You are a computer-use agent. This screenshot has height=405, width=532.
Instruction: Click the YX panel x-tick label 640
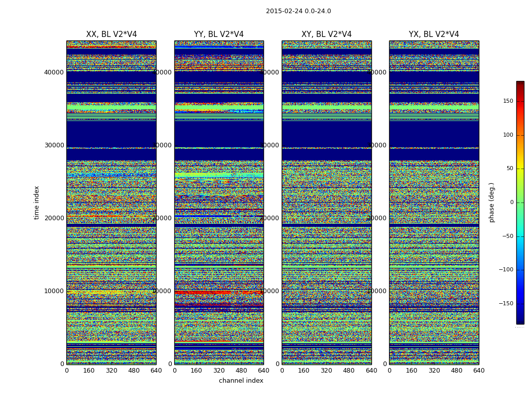click(x=479, y=371)
